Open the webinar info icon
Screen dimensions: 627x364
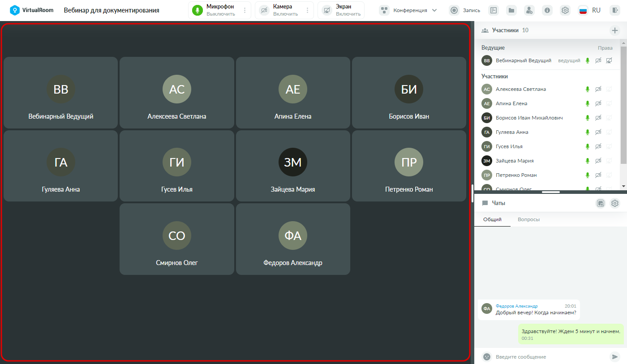point(547,10)
